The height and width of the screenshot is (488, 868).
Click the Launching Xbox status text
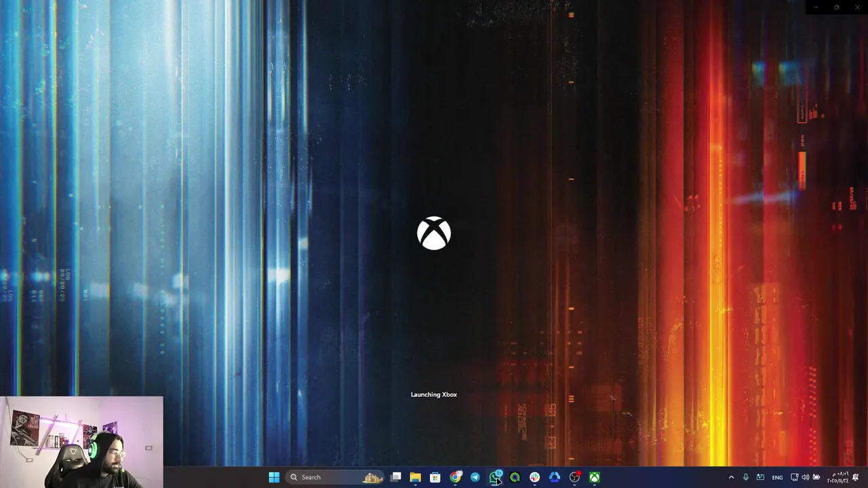[x=434, y=394]
